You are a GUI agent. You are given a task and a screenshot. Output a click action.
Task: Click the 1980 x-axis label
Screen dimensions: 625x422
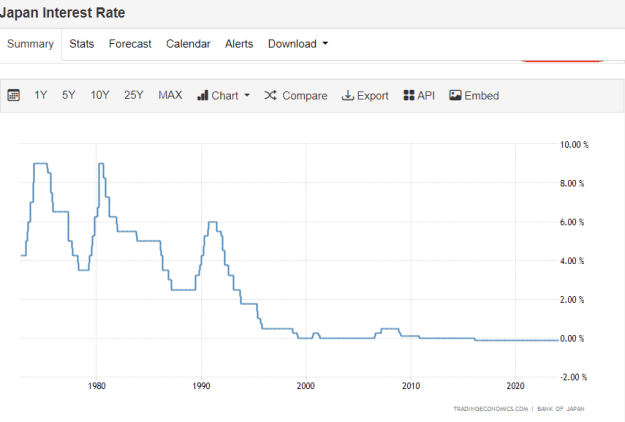pos(96,386)
